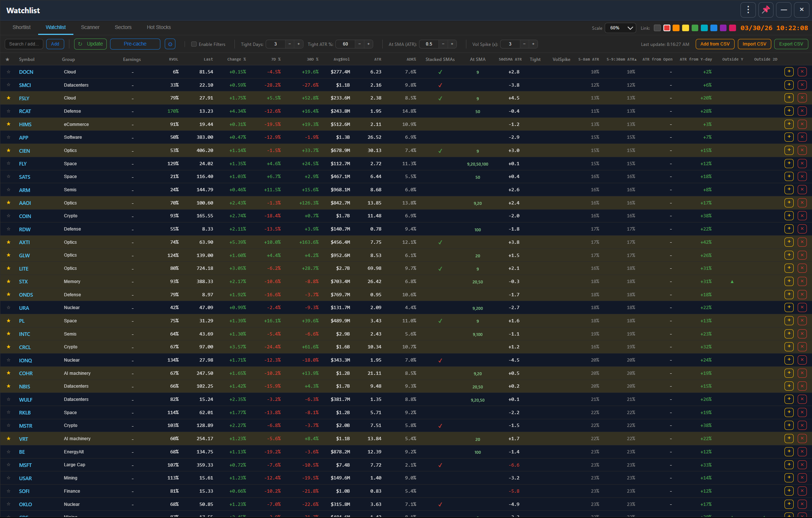Viewport: 812px width, 518px height.
Task: Open the Hot Stocks tab
Action: pyautogui.click(x=159, y=27)
